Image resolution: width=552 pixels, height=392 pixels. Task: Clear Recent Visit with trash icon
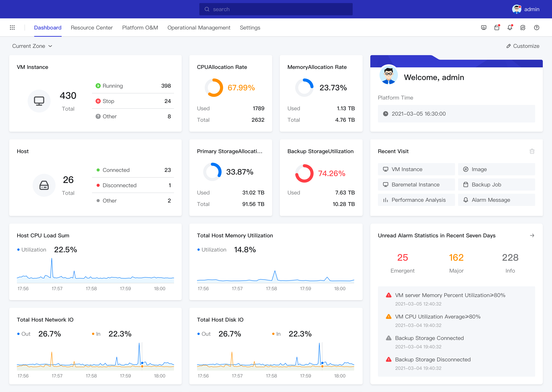532,151
